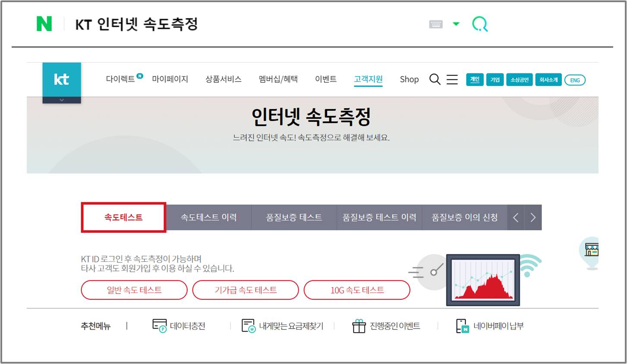Open the 네이버페이납부 link
This screenshot has width=627, height=364.
pos(498,326)
